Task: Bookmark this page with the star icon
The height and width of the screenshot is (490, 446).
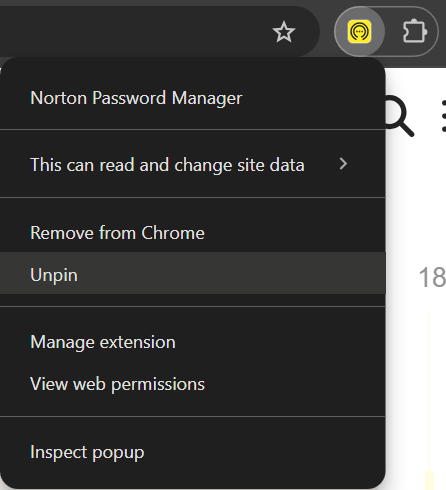Action: point(284,32)
